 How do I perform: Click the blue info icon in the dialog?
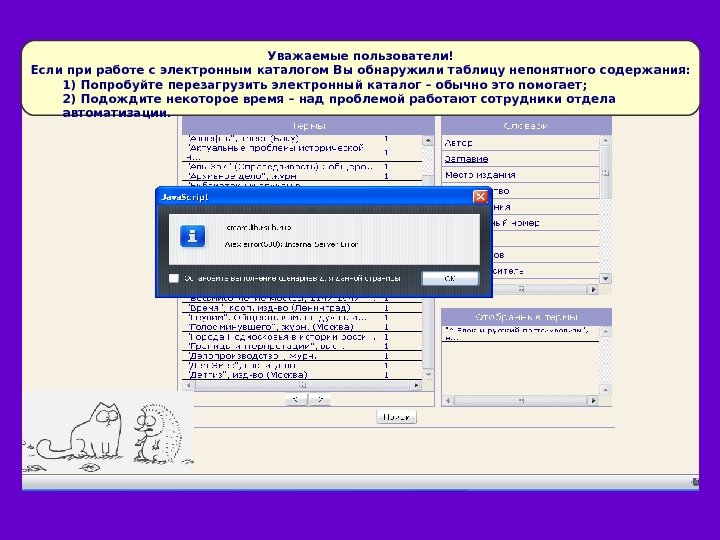(x=192, y=236)
